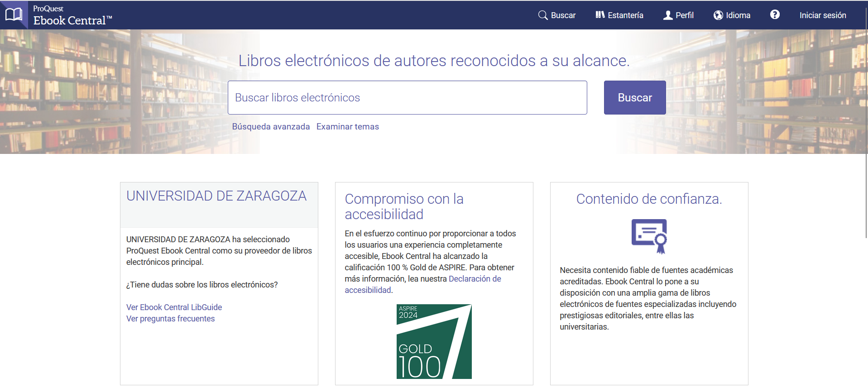Click the magnifying glass search icon
The width and height of the screenshot is (868, 388).
(x=542, y=15)
